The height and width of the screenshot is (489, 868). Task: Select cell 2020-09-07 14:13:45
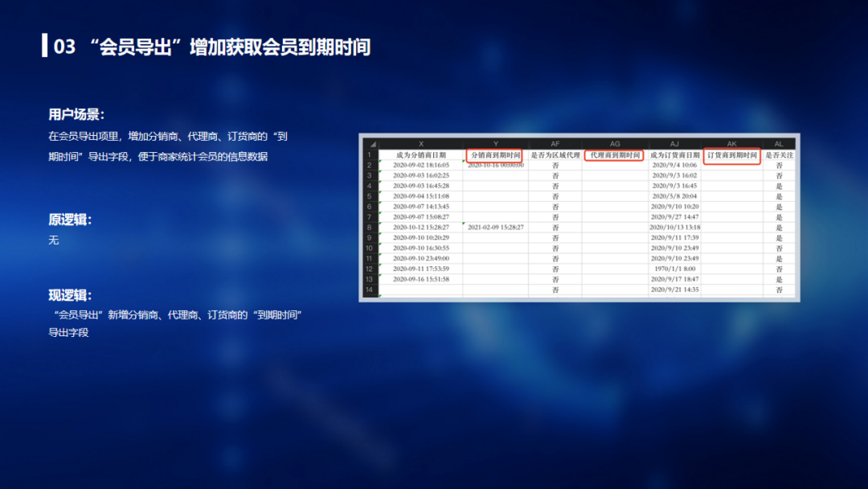(420, 207)
